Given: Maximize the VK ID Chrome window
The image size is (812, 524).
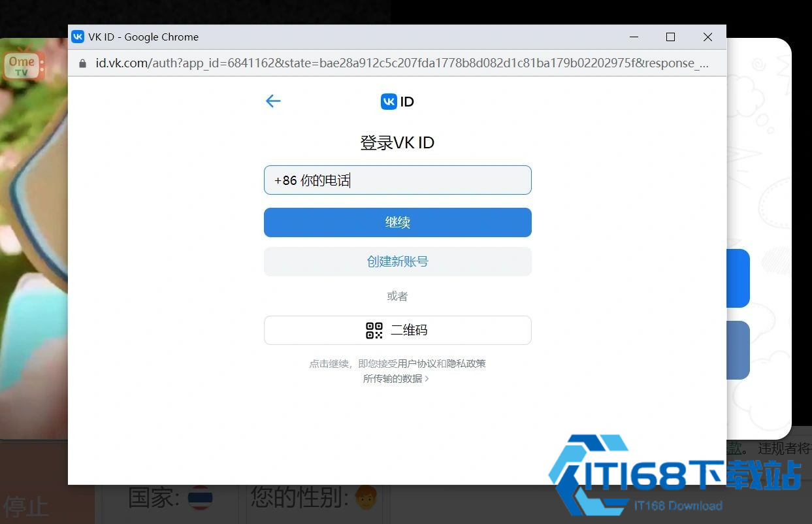Looking at the screenshot, I should 670,37.
